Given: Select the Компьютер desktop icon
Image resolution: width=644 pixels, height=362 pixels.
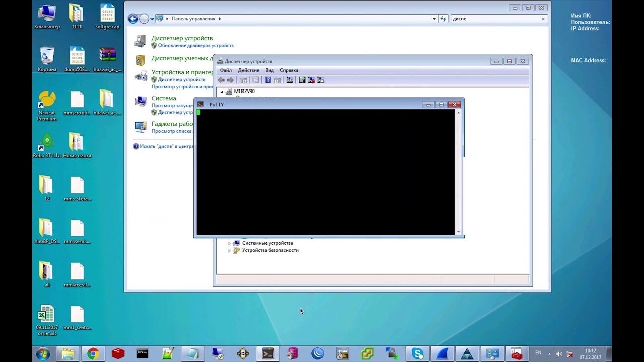Looking at the screenshot, I should [47, 16].
